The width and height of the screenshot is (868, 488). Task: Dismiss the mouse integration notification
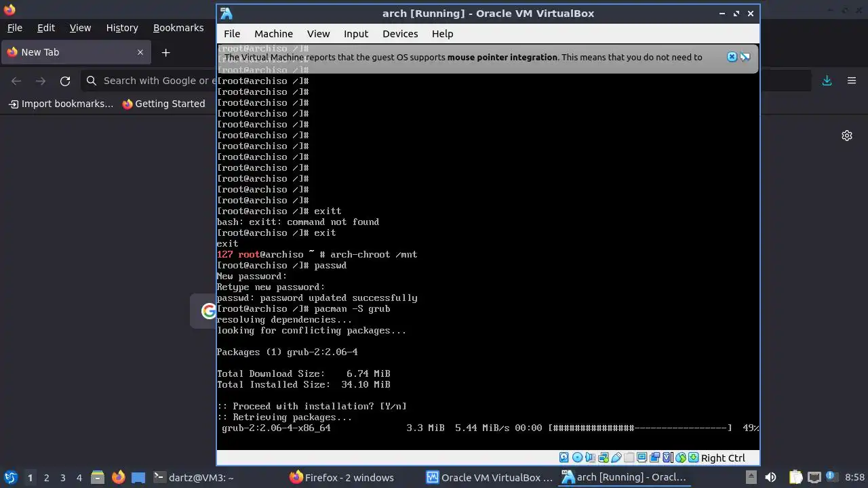[732, 57]
